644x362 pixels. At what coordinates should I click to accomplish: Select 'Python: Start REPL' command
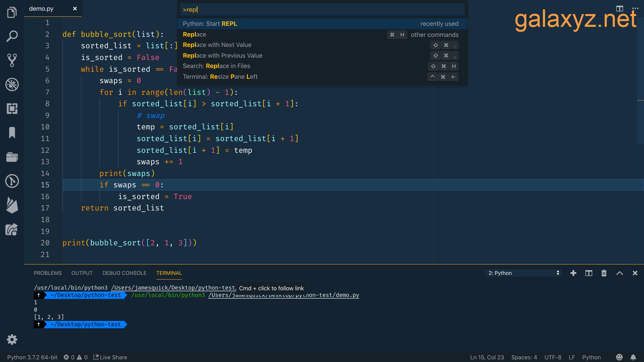210,23
